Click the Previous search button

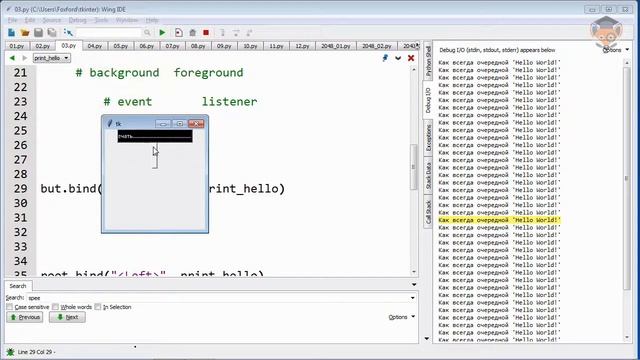click(x=24, y=317)
